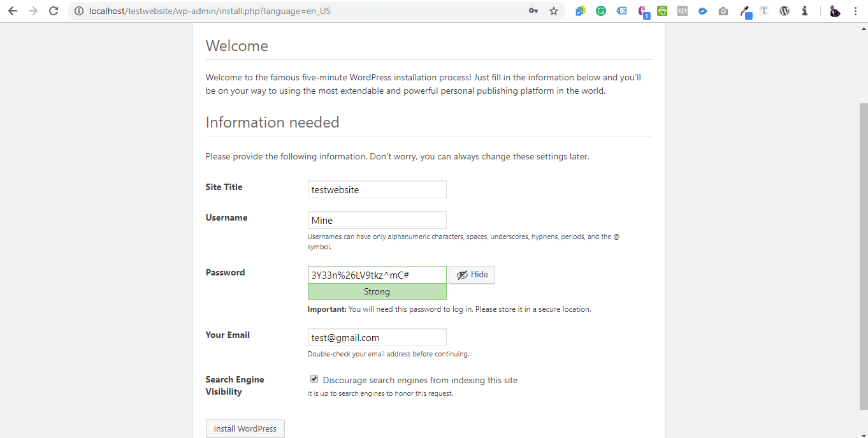Open the camera screenshot extension

click(723, 11)
